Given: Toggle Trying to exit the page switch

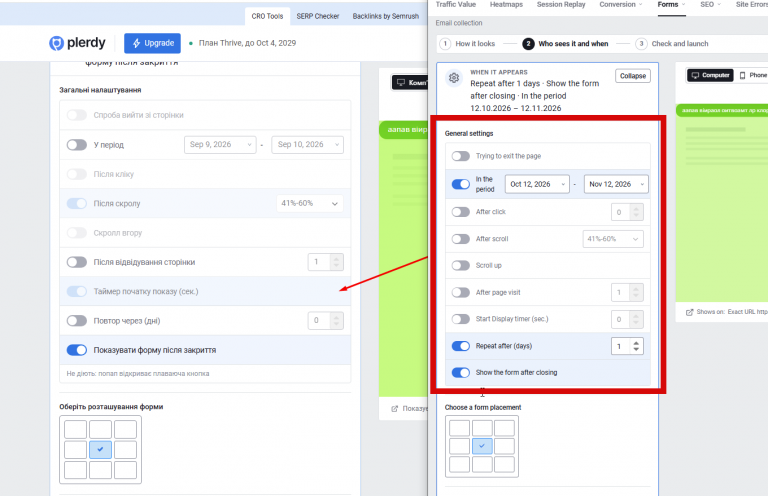Looking at the screenshot, I should click(460, 156).
